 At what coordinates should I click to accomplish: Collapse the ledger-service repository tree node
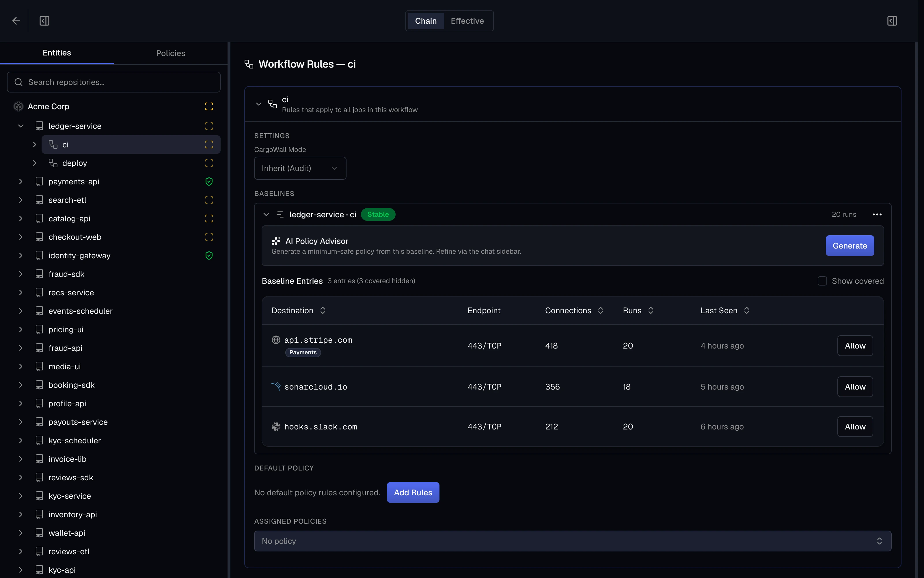(21, 126)
